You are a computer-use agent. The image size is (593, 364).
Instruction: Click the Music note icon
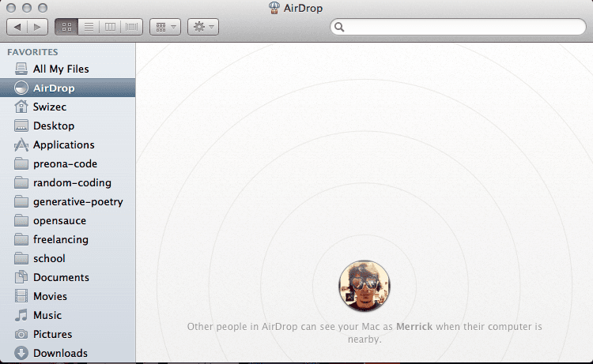point(21,315)
